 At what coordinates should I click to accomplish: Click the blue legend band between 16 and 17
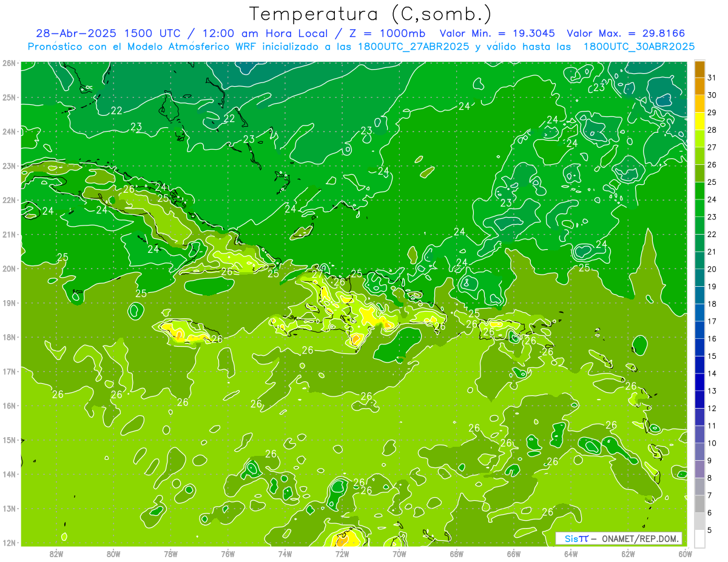point(699,330)
